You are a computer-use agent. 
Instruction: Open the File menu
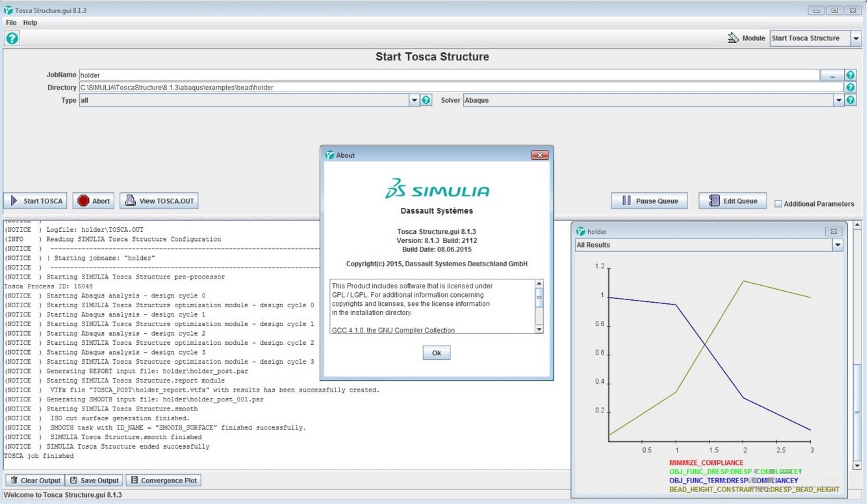pos(11,23)
